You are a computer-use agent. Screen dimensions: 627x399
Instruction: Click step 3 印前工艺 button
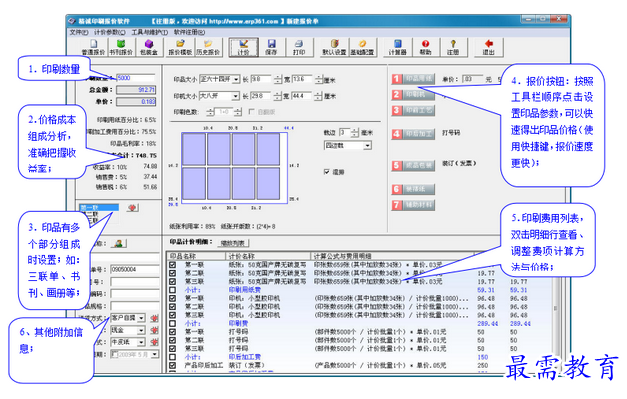pyautogui.click(x=413, y=110)
